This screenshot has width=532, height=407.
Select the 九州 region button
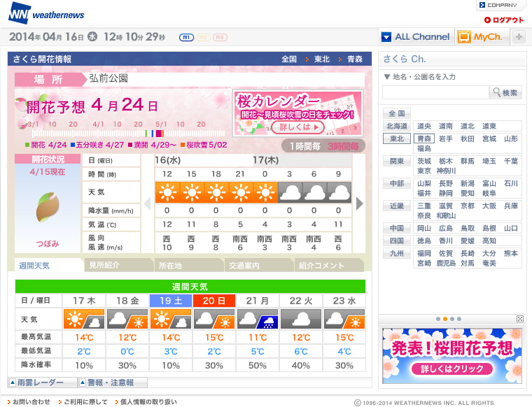coord(397,253)
